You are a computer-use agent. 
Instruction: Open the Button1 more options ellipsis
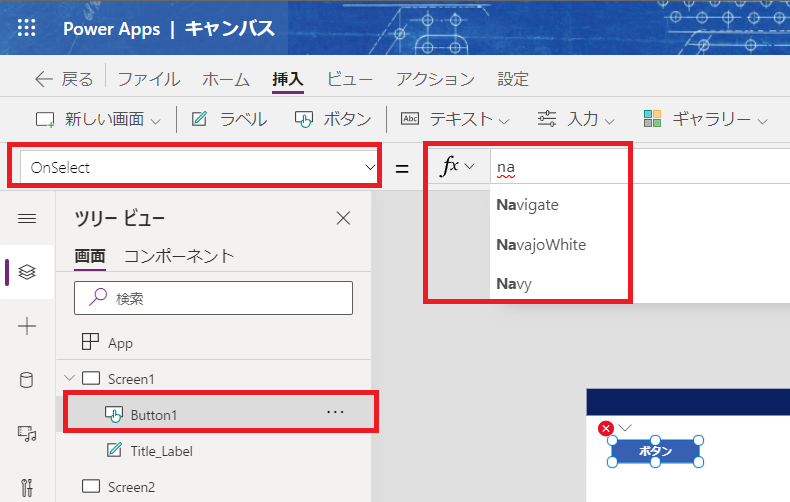(335, 412)
